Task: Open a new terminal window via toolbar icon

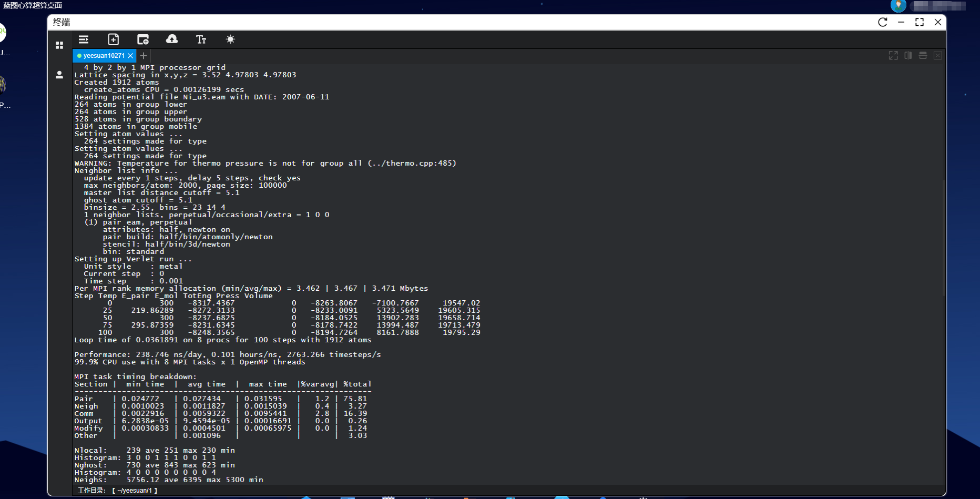Action: 142,39
